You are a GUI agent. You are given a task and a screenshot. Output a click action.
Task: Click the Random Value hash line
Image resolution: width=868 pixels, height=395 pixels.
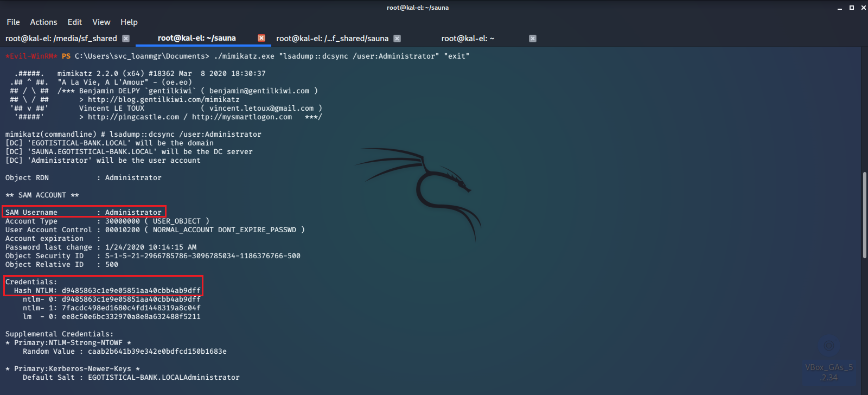tap(125, 351)
